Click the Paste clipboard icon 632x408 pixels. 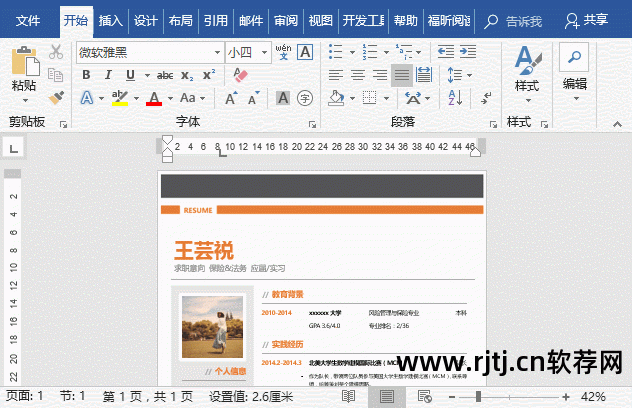tap(25, 61)
